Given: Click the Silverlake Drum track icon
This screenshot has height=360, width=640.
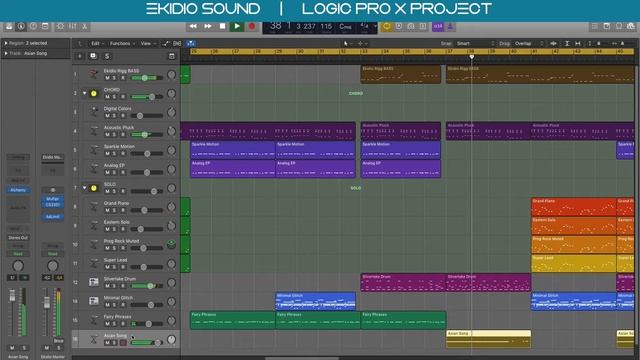Looking at the screenshot, I should tap(94, 282).
